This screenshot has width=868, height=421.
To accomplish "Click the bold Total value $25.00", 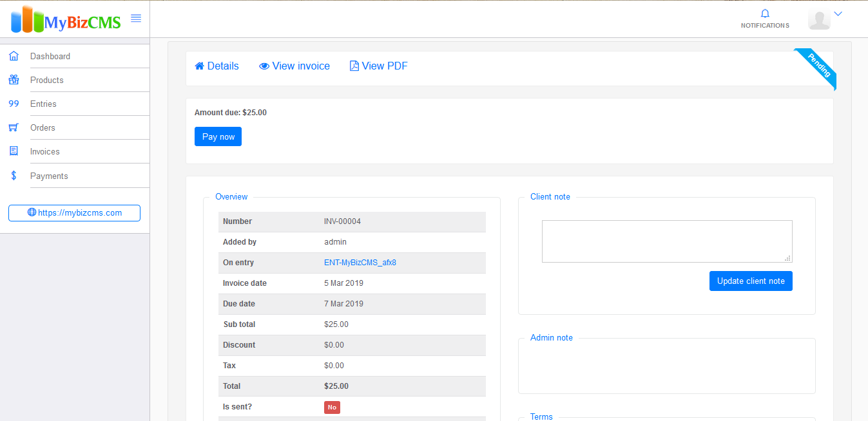I will tap(336, 386).
